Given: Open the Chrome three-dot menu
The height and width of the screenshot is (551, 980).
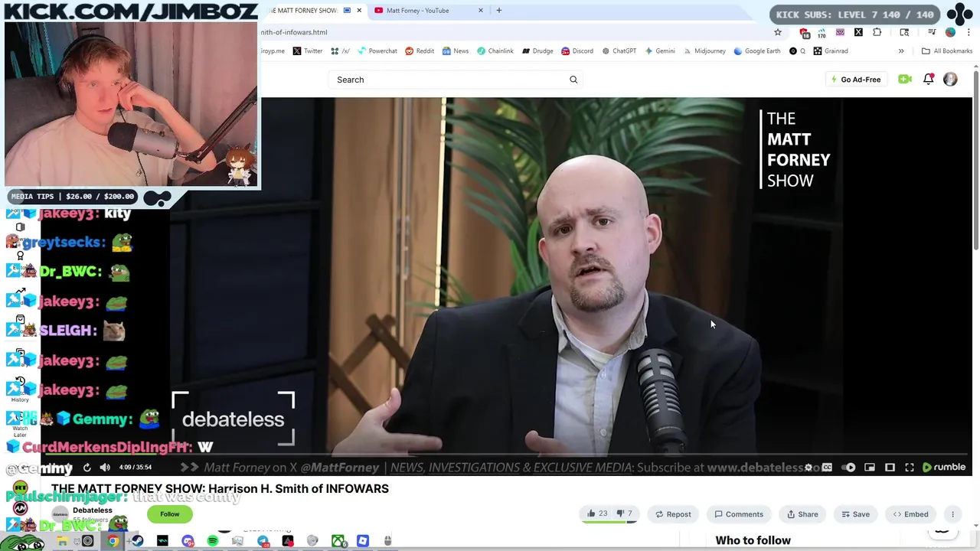Looking at the screenshot, I should [x=969, y=32].
